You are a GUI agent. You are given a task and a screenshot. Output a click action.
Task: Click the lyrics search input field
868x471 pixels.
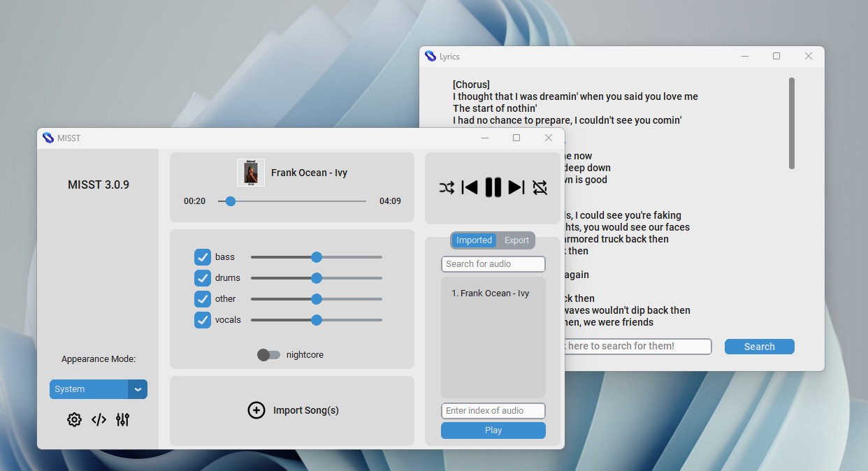click(638, 347)
